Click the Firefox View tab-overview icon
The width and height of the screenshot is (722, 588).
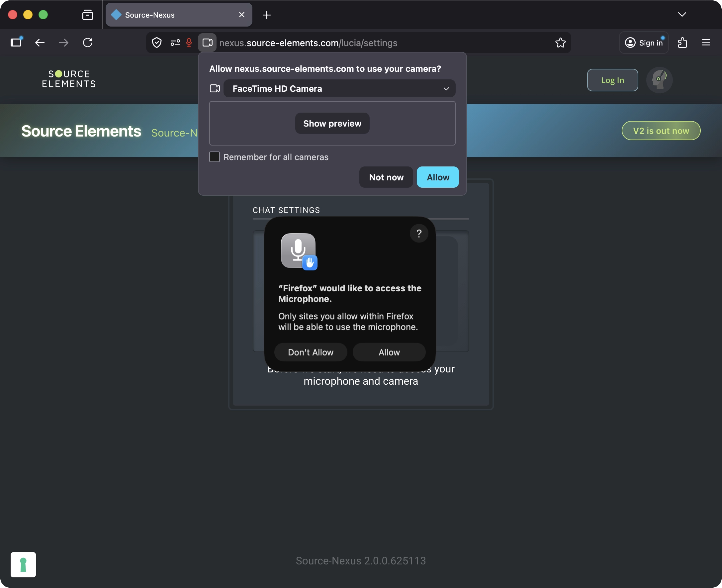point(87,15)
